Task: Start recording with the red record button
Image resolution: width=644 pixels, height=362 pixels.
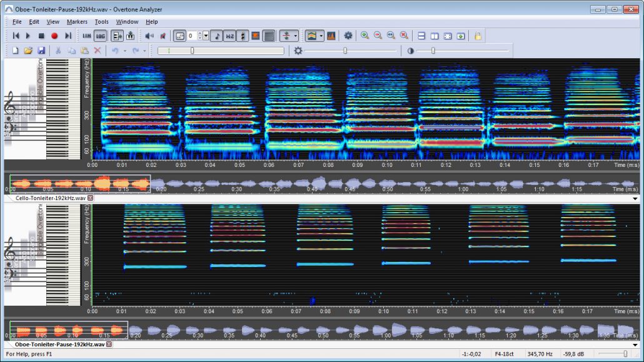Action: [x=54, y=36]
